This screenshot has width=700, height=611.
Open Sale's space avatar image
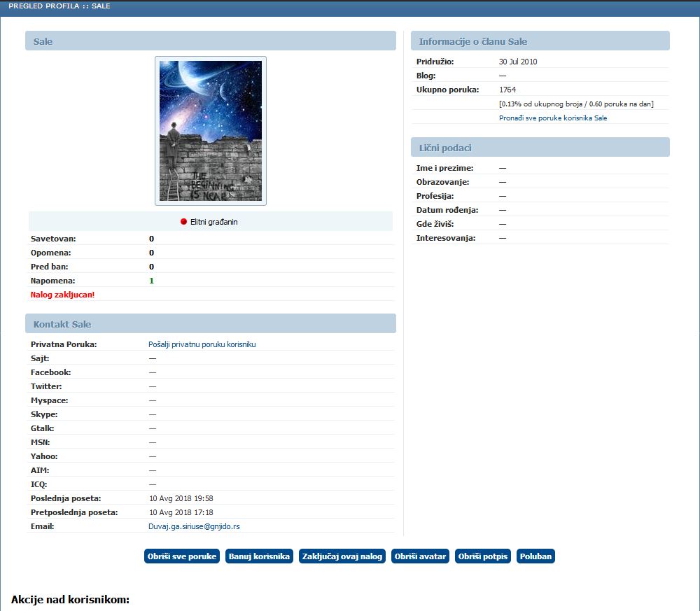211,131
